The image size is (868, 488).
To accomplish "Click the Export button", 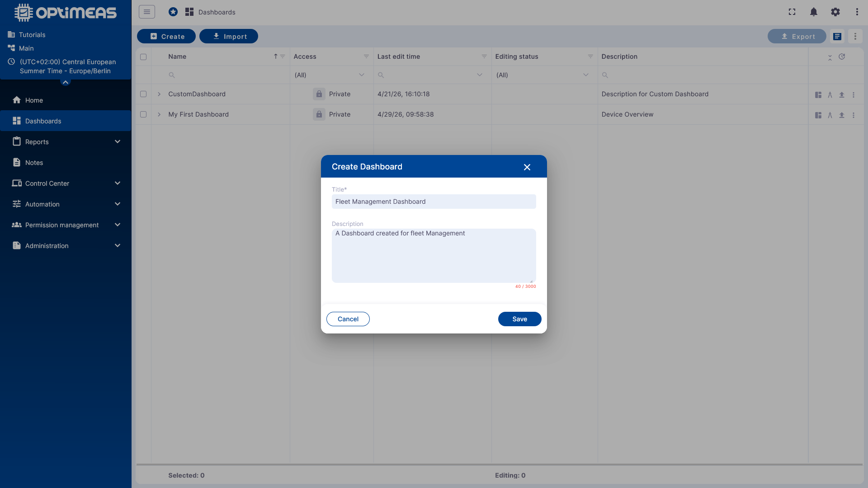I will point(797,36).
